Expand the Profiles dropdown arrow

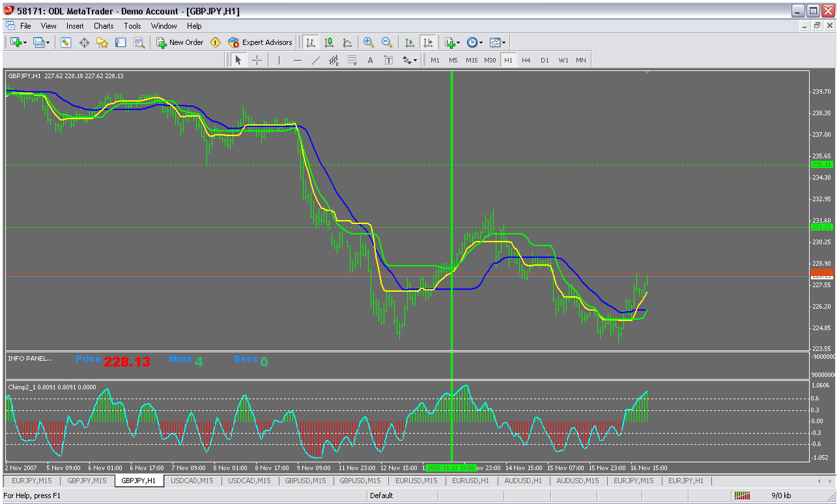(48, 42)
